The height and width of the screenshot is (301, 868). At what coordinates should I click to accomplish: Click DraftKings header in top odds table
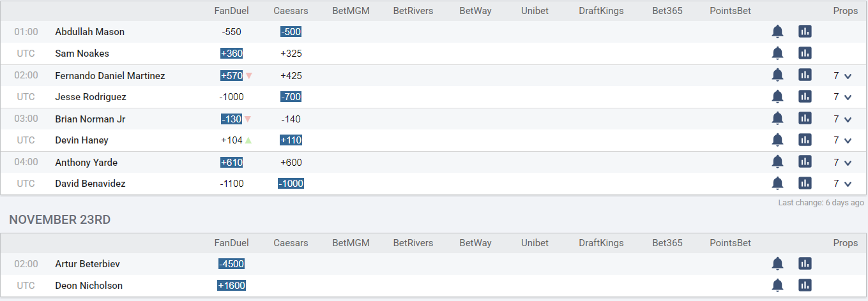click(601, 11)
